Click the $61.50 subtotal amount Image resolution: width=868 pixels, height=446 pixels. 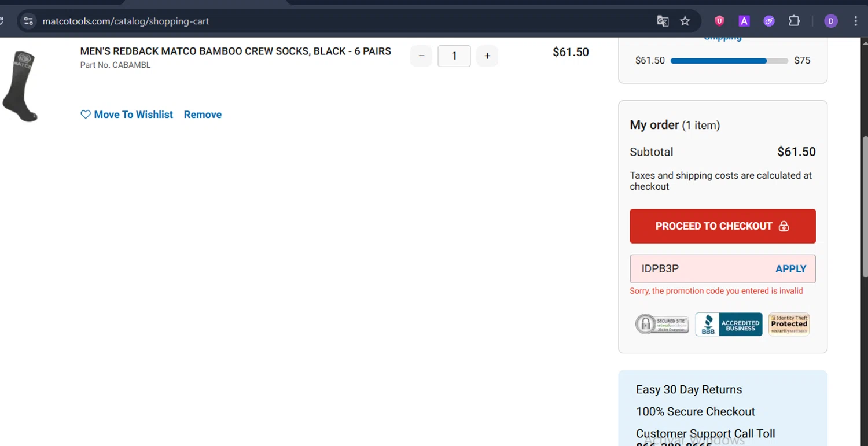pyautogui.click(x=796, y=152)
